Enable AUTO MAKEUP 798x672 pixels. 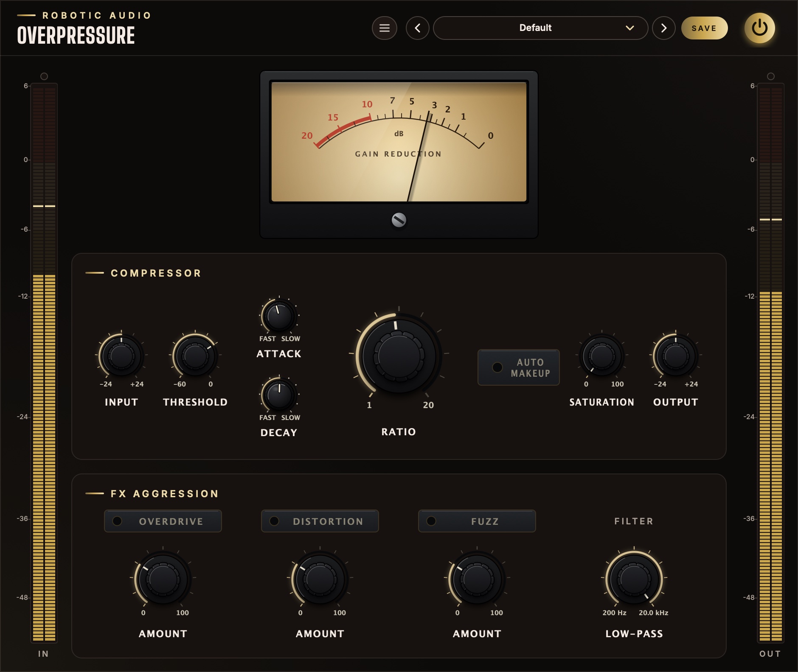518,367
